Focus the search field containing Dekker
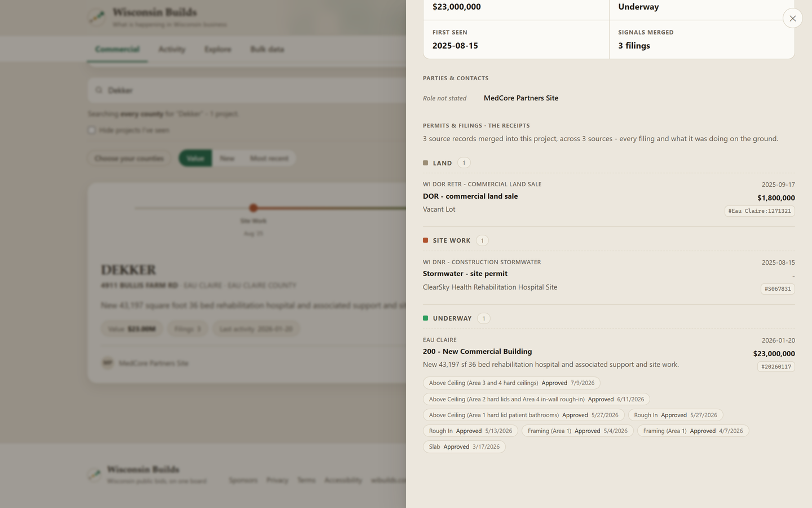Viewport: 812px width, 508px height. pyautogui.click(x=247, y=90)
